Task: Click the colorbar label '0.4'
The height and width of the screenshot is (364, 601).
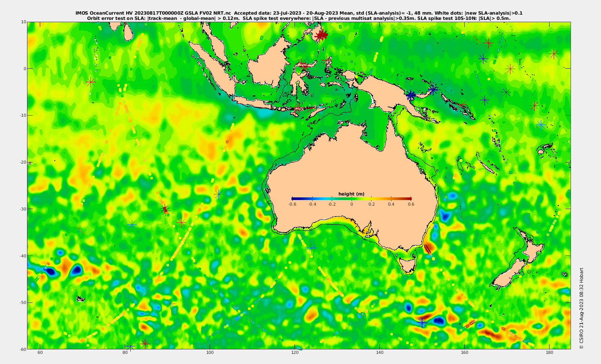Action: [391, 204]
